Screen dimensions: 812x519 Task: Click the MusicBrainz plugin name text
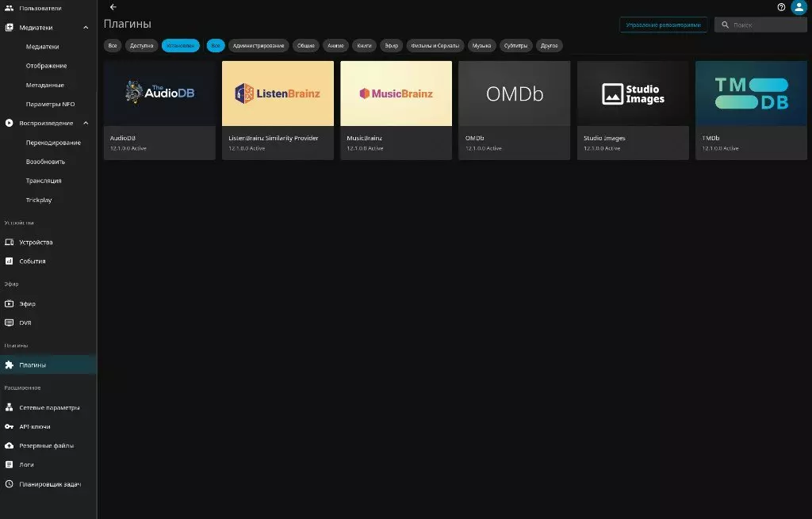(x=364, y=138)
